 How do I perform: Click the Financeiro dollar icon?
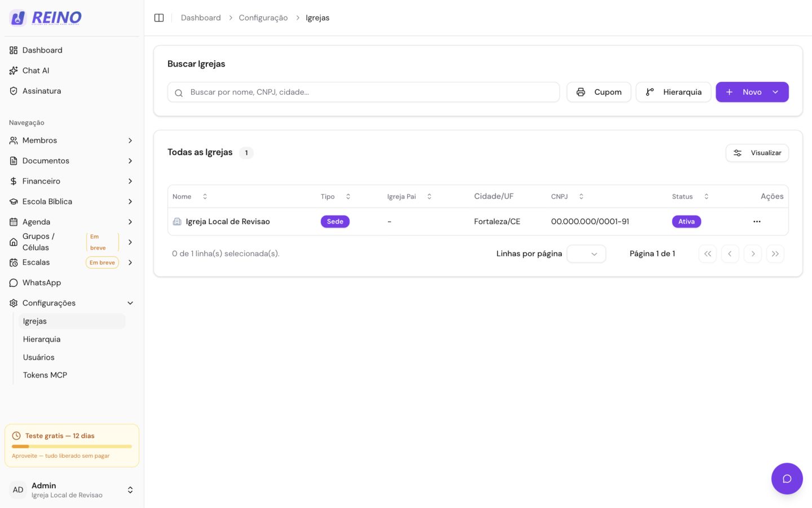(14, 181)
